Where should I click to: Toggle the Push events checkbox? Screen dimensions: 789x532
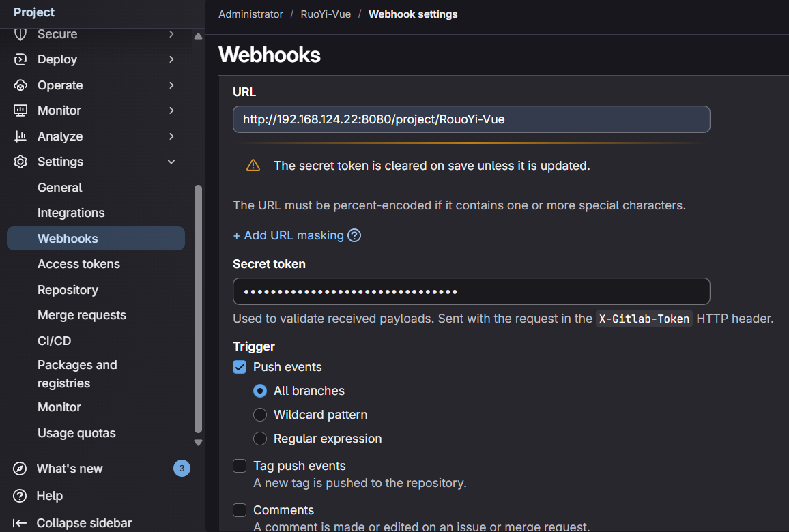(240, 367)
